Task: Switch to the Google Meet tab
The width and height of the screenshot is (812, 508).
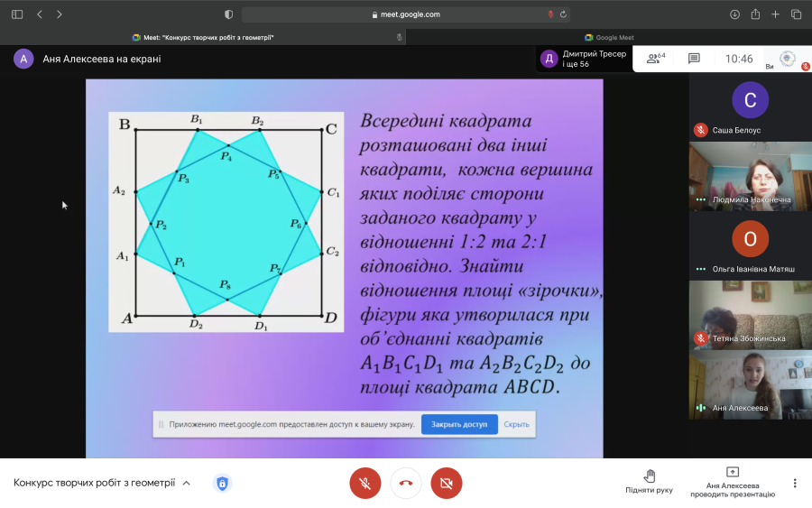Action: pos(609,37)
